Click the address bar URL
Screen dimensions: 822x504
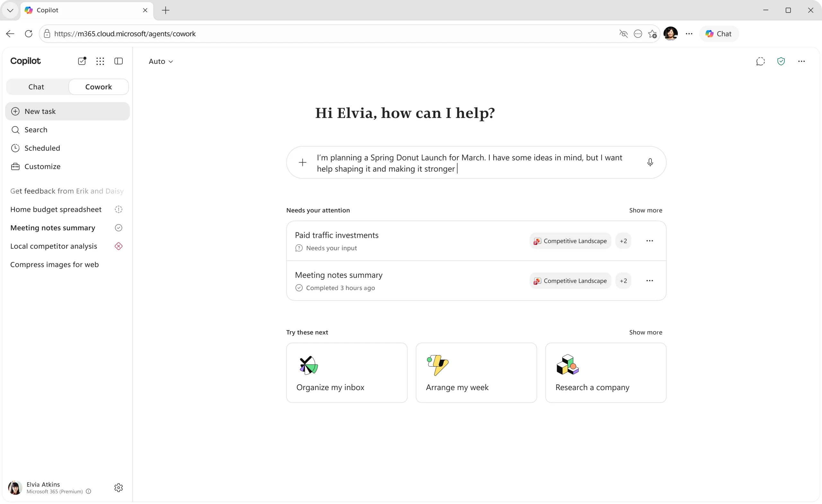pos(125,34)
